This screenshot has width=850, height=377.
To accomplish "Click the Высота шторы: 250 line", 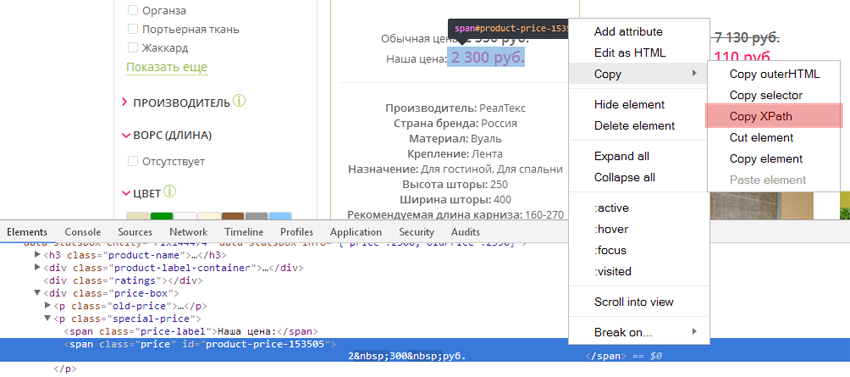I will click(455, 184).
